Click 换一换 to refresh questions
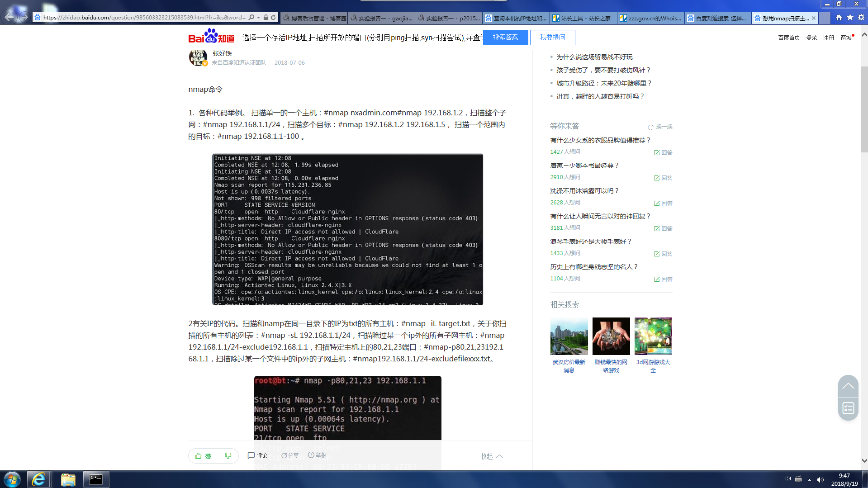 click(x=660, y=127)
